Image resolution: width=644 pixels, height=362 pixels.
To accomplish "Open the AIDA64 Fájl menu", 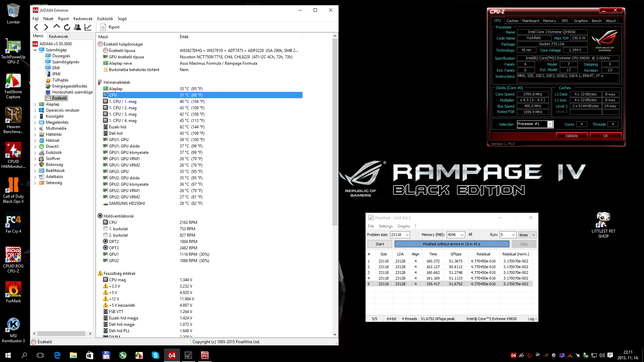I will click(36, 19).
